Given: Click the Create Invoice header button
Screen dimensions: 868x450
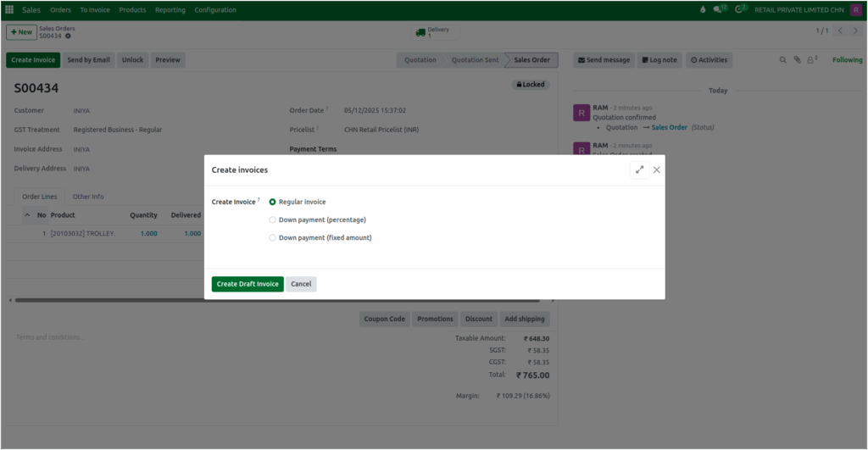Looking at the screenshot, I should 33,60.
